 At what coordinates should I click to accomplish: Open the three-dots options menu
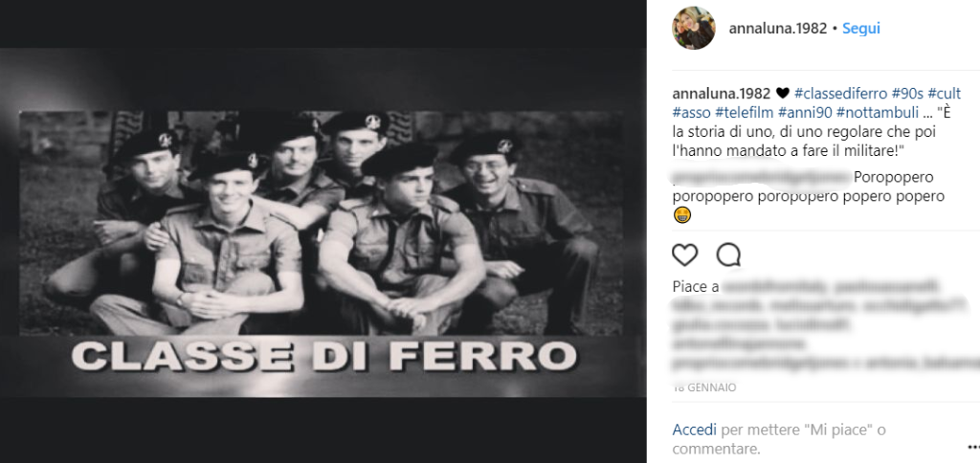[x=973, y=446]
